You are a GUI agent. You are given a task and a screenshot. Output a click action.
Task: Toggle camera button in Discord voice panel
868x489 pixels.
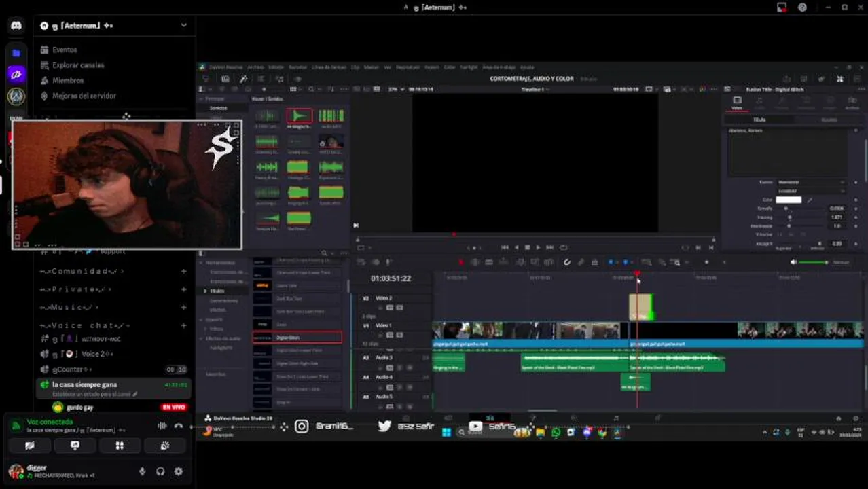point(29,446)
